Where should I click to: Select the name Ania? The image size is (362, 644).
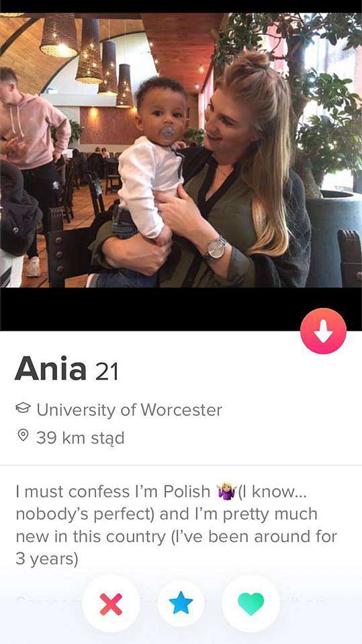point(51,368)
